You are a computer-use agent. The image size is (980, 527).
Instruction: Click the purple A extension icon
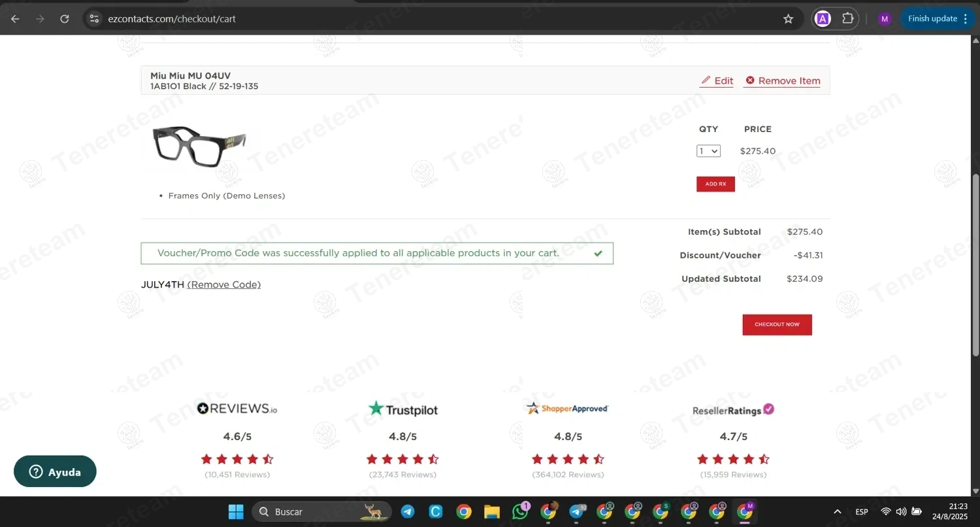coord(823,19)
